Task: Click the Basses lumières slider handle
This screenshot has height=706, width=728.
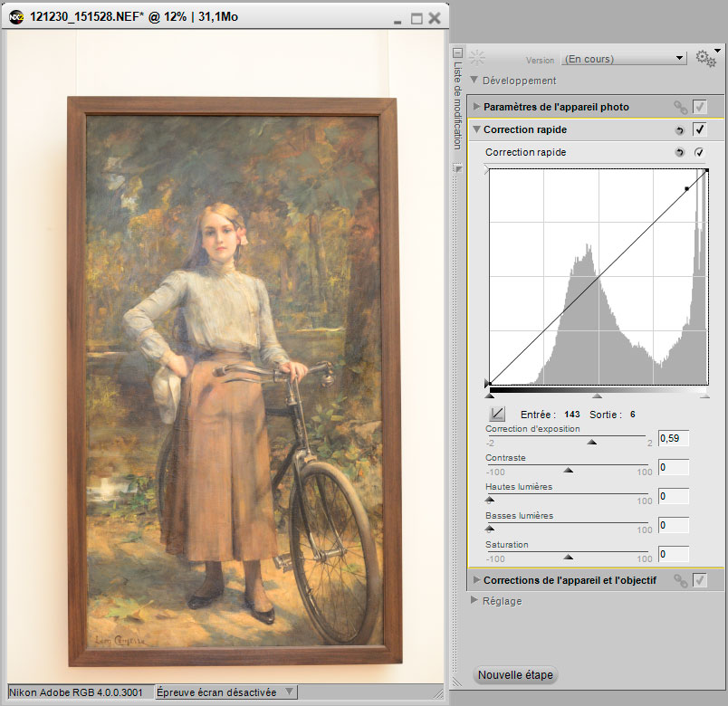Action: pos(489,529)
